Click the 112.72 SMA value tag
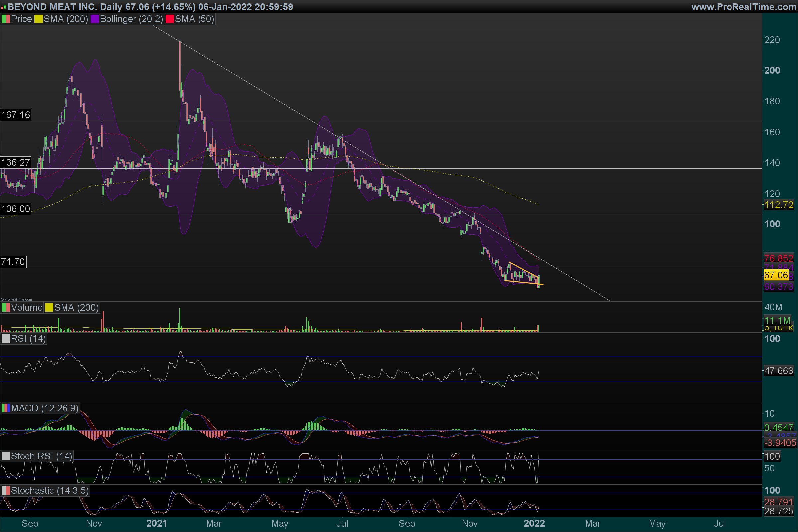Image resolution: width=798 pixels, height=532 pixels. [x=779, y=205]
